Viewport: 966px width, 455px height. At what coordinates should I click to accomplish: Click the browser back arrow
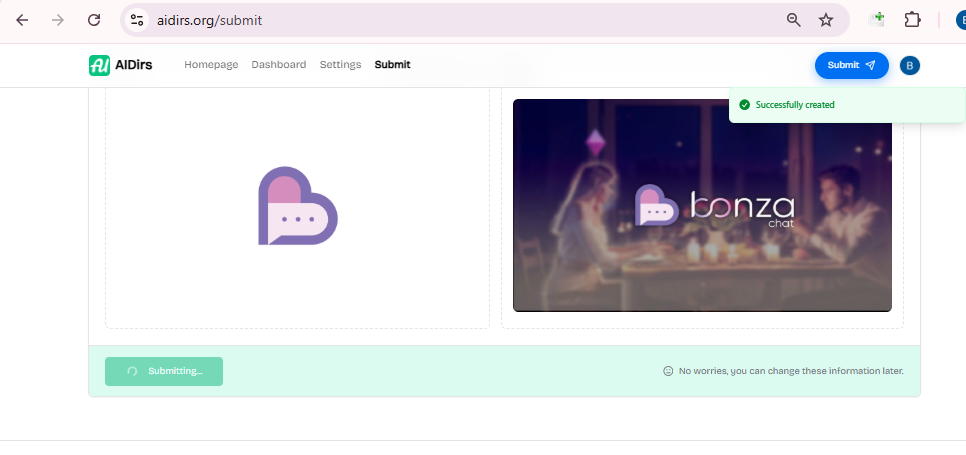22,20
